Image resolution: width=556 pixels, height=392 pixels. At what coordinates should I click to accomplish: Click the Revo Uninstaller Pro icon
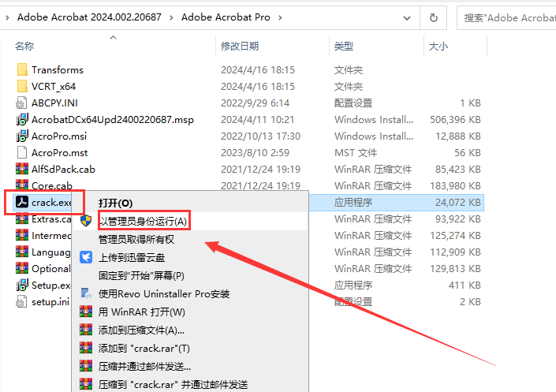pos(86,293)
